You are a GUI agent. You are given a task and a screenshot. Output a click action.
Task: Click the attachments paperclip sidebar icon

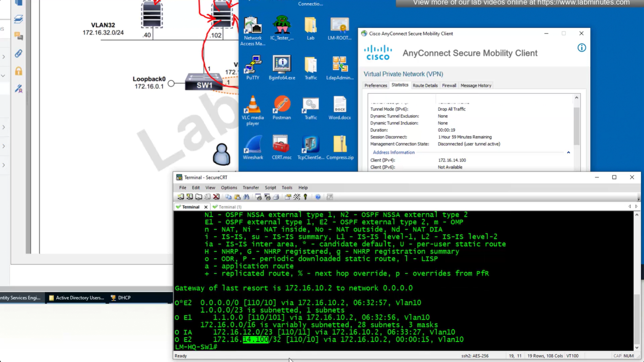(19, 54)
